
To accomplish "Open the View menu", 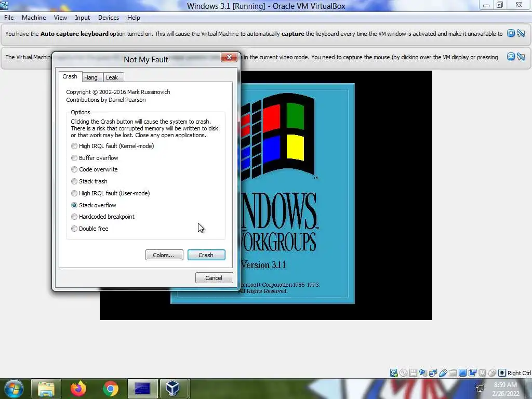I will tap(60, 18).
